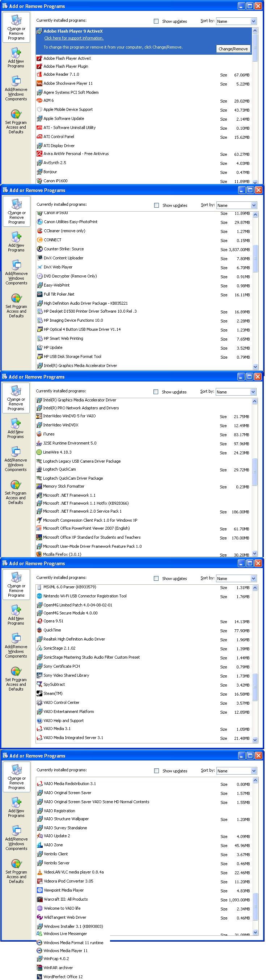Screen dimensions: 266x980
Task: Select 'VAIO Entertainment Platform' row
Action: pyautogui.click(x=144, y=712)
